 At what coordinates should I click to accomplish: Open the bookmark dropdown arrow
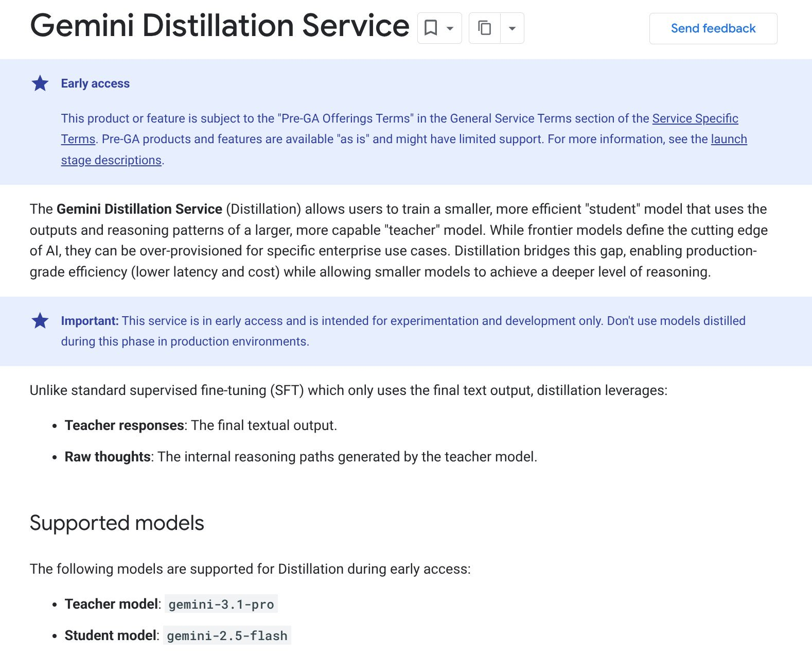click(x=450, y=28)
